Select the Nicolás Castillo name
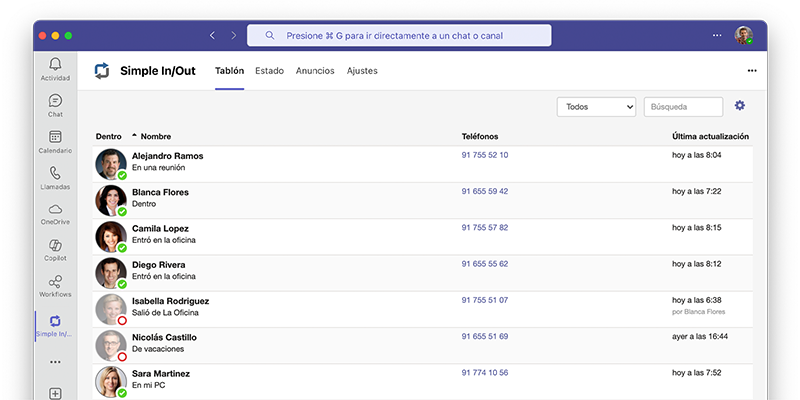Image resolution: width=800 pixels, height=400 pixels. [x=164, y=337]
